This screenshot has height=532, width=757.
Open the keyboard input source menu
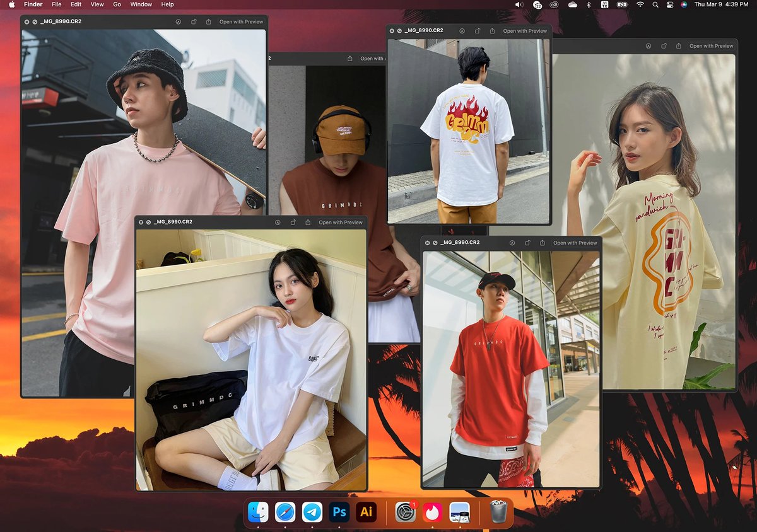[604, 4]
